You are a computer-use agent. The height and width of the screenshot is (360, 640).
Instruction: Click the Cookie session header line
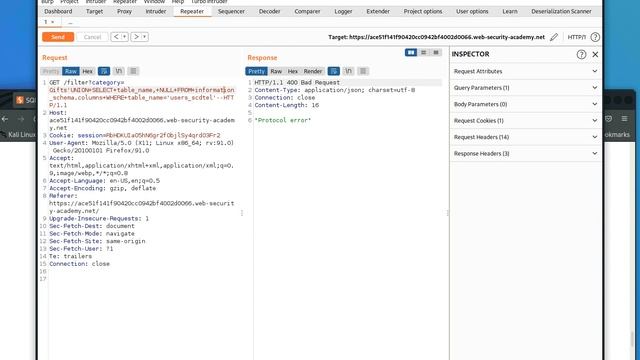tap(135, 135)
